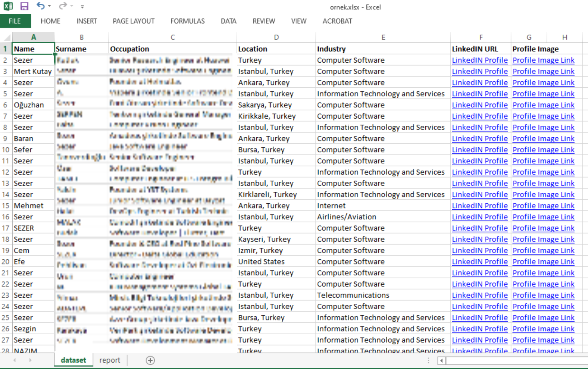Image resolution: width=588 pixels, height=369 pixels.
Task: Click the Mert Kutay name cell
Action: pos(33,71)
